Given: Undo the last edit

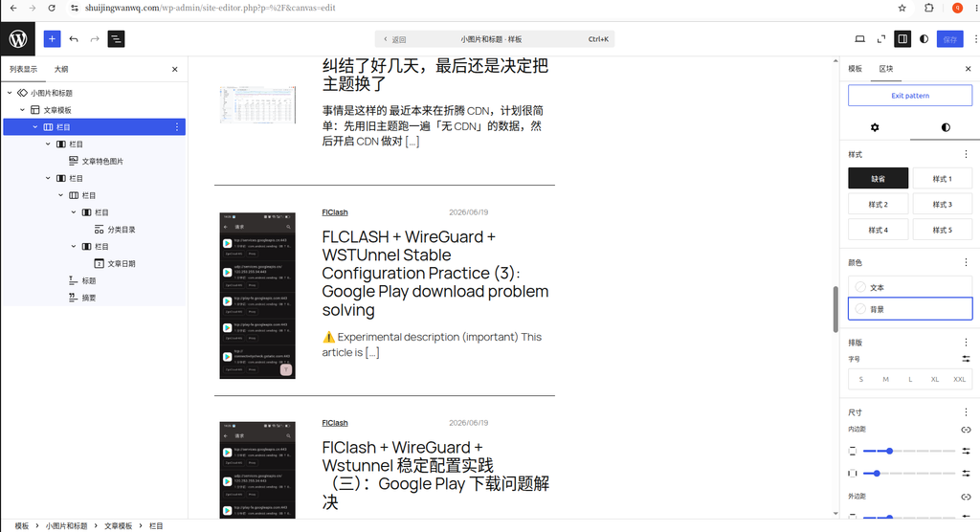Looking at the screenshot, I should pyautogui.click(x=74, y=39).
